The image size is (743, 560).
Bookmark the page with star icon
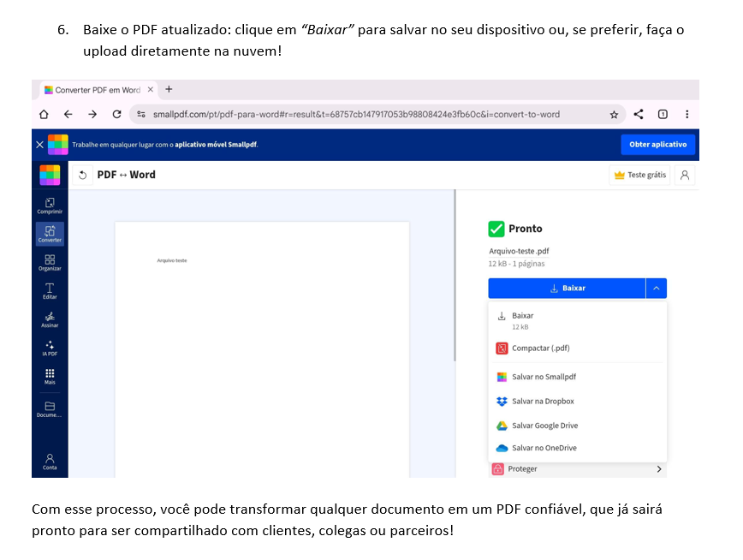[614, 114]
